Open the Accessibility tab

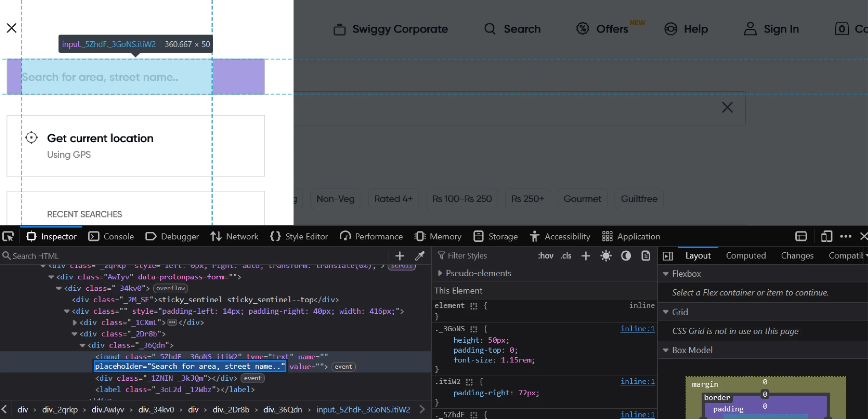click(560, 236)
